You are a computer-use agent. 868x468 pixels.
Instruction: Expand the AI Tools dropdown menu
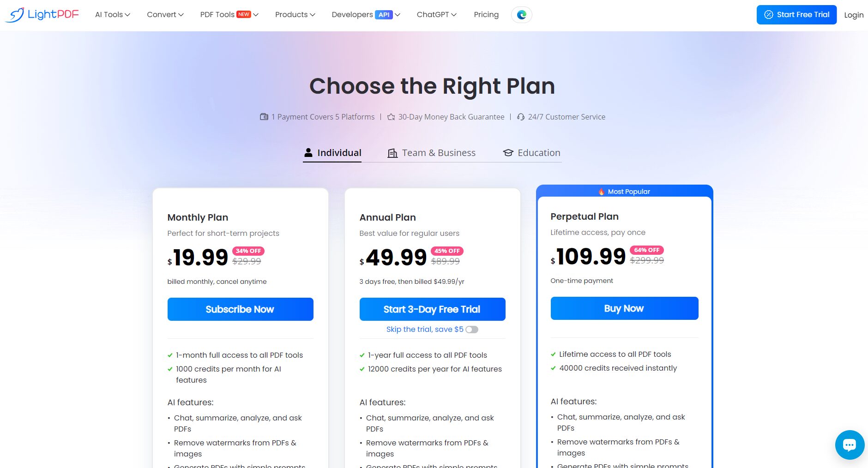point(113,15)
